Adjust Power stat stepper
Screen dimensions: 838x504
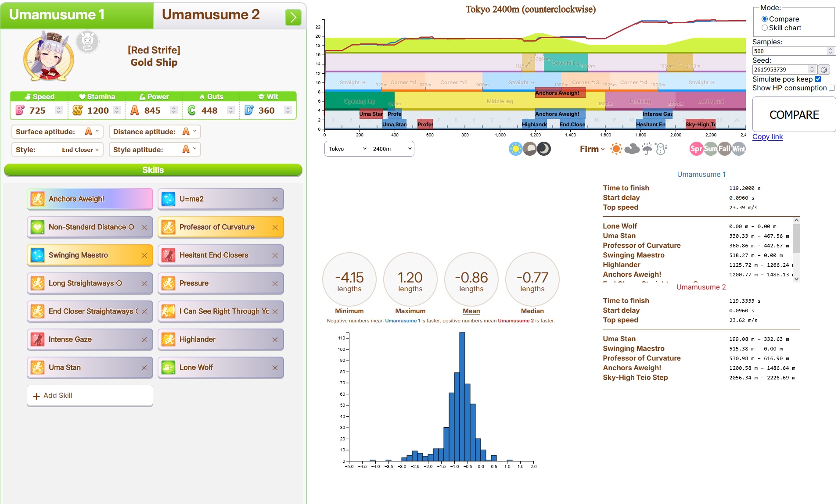174,111
